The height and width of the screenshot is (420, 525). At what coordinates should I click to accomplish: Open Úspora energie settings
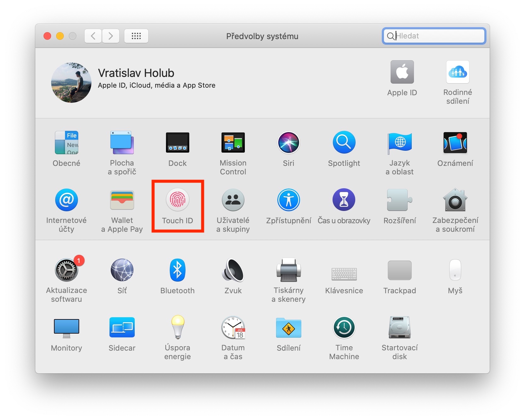click(178, 327)
